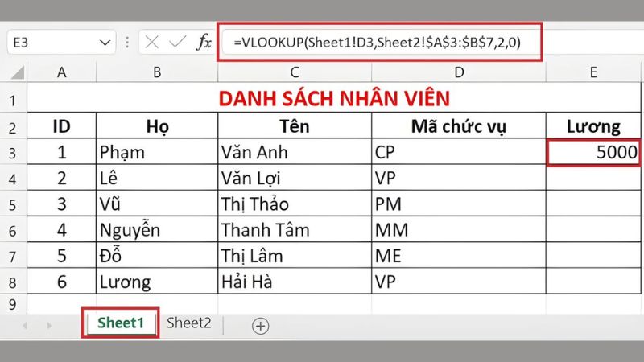Click the Cancel (X) formula icon

151,43
